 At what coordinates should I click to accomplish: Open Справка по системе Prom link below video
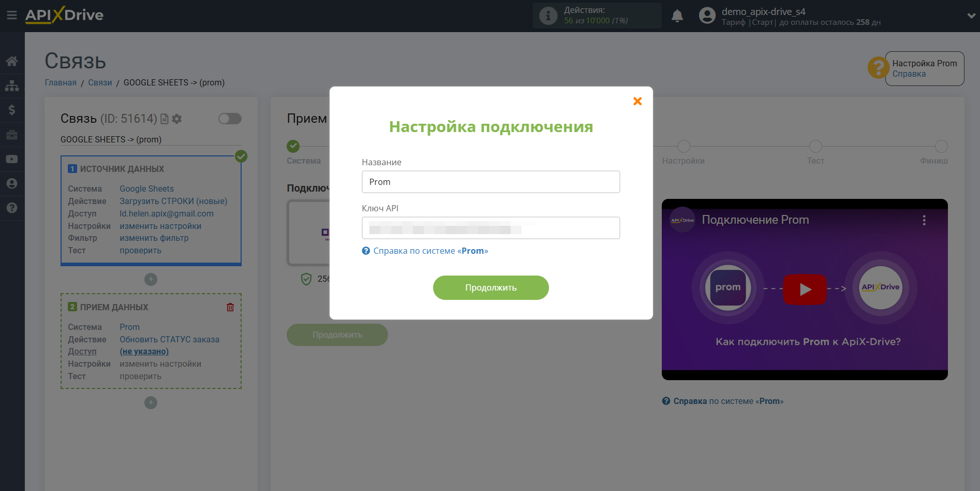(x=723, y=401)
